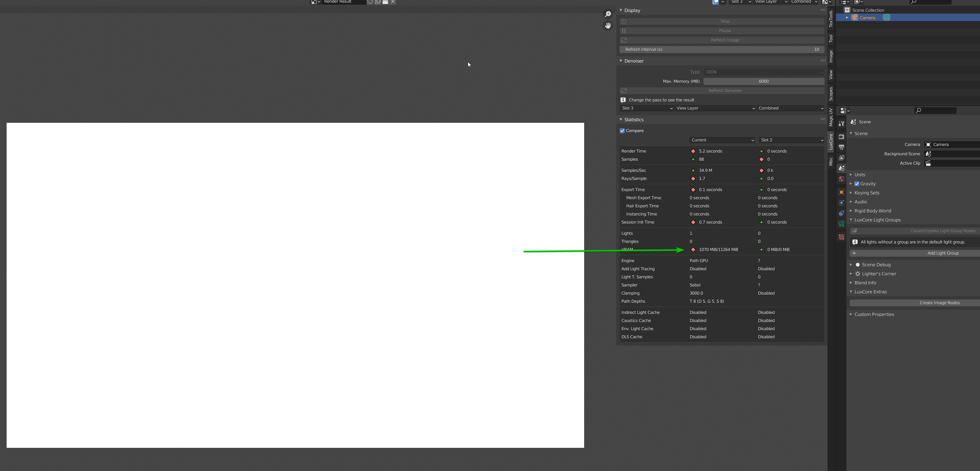Click the Refresh Interval slider field
The width and height of the screenshot is (980, 471).
tap(721, 49)
